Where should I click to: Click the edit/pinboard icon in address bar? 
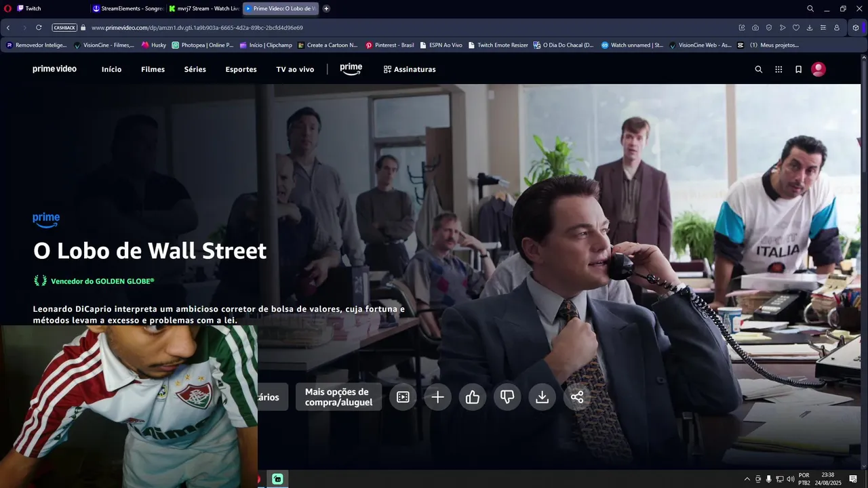point(742,28)
